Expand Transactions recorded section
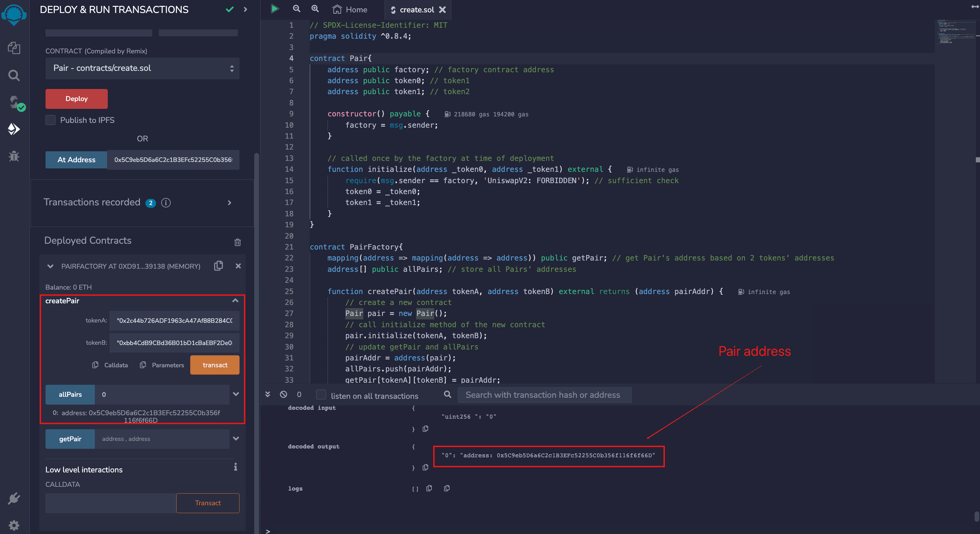Viewport: 980px width, 534px height. 229,203
